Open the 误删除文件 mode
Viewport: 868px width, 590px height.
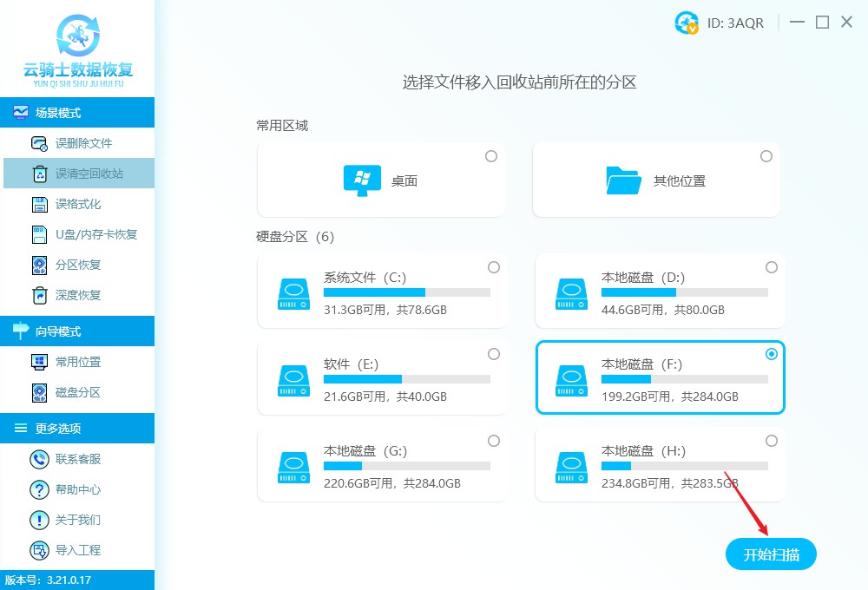point(77,143)
